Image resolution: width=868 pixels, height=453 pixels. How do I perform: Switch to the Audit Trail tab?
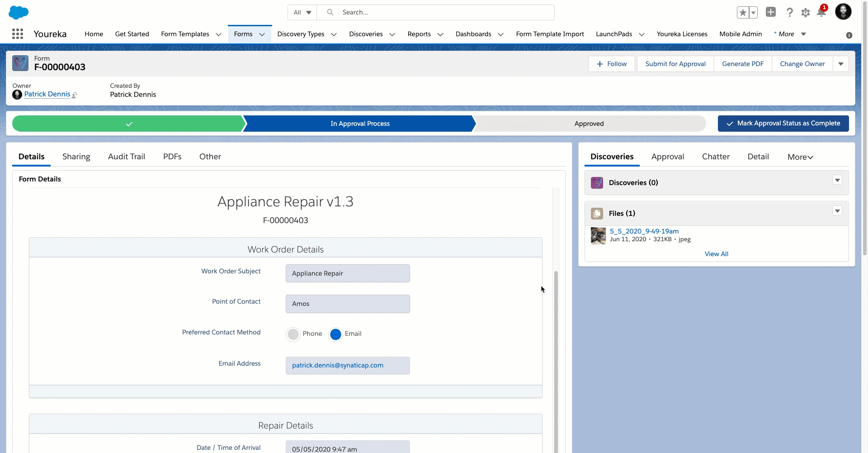coord(127,157)
